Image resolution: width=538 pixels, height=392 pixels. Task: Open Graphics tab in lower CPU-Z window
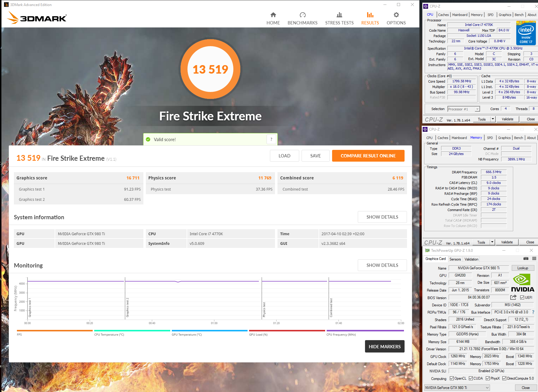504,138
